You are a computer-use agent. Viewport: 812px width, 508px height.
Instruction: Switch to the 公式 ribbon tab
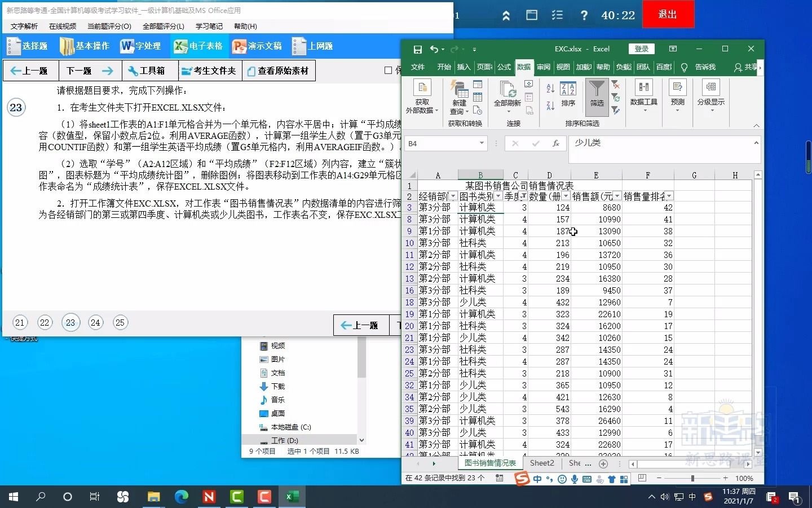click(x=504, y=67)
